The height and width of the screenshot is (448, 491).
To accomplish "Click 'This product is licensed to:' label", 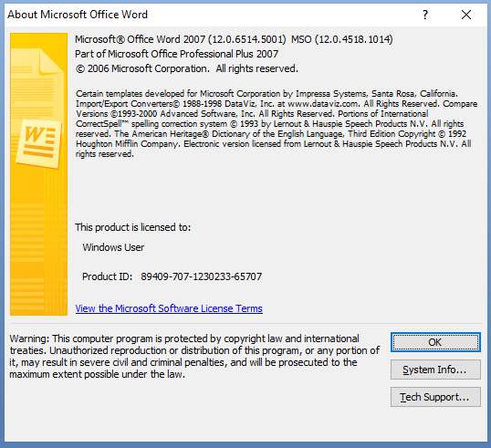I will 132,227.
